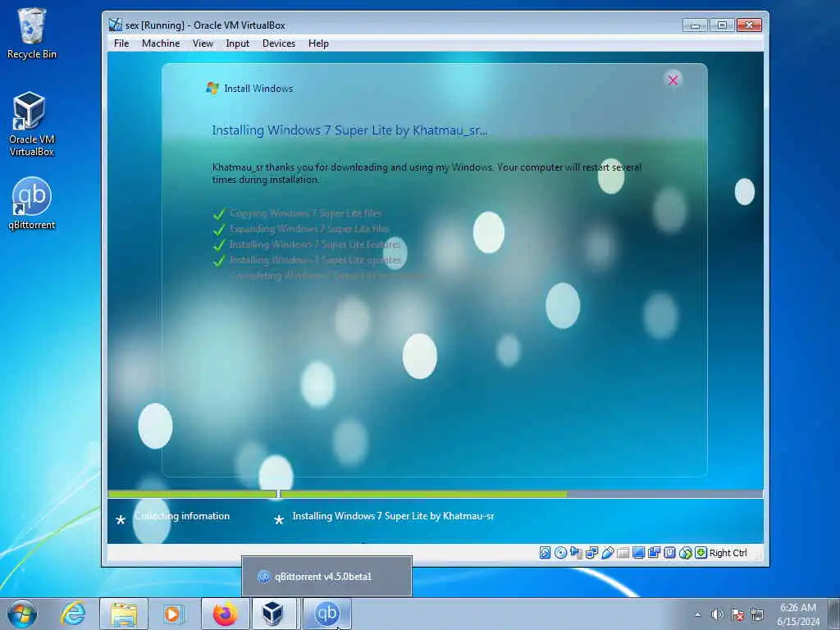
Task: Open the Action Center flag tray icon
Action: (737, 614)
